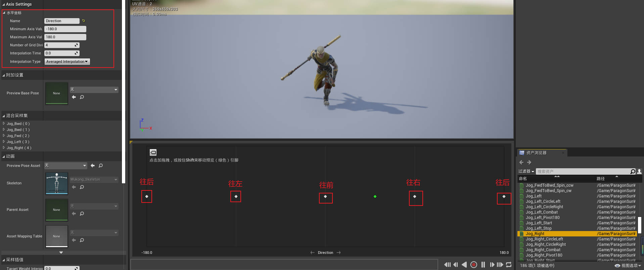Start recording the animation
Screen dimensions: 644x270
pos(474,265)
